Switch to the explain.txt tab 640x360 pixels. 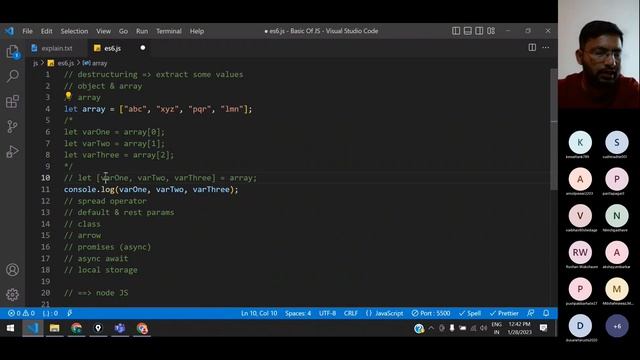coord(56,48)
